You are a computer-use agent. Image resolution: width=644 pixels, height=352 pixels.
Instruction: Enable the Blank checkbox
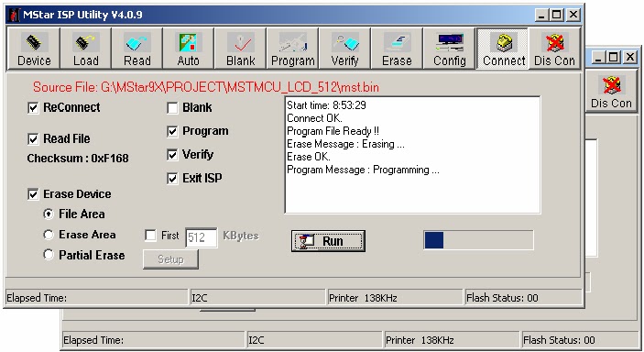point(172,108)
